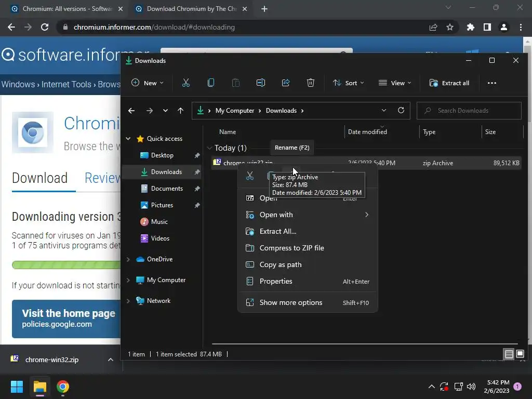Select Open with in context menu

pyautogui.click(x=308, y=215)
